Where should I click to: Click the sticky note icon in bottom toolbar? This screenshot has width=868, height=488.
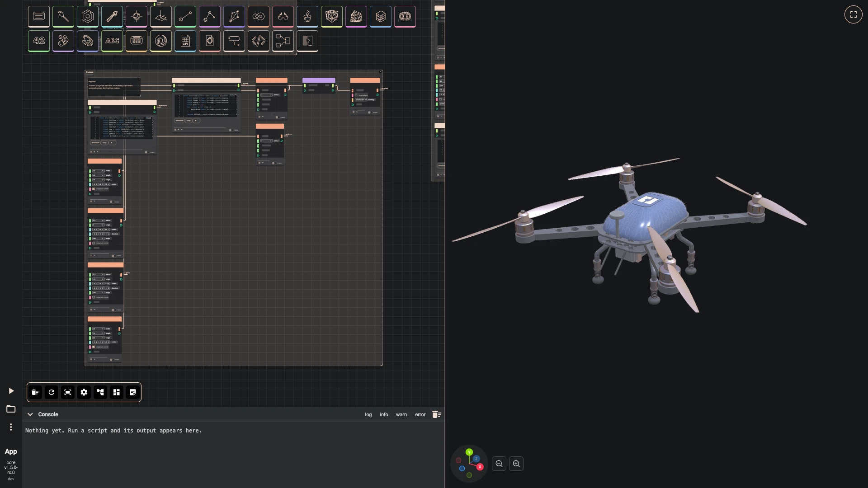point(133,392)
